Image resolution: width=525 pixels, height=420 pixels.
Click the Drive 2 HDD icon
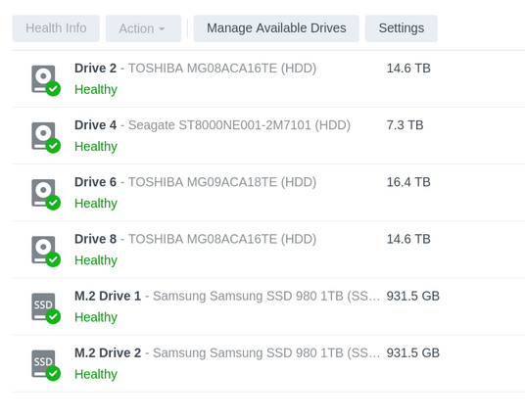click(x=43, y=79)
